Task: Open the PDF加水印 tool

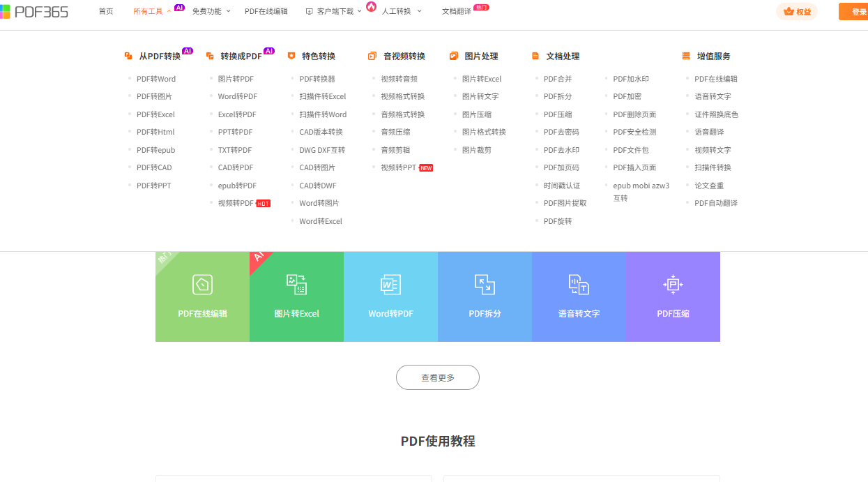Action: (631, 79)
